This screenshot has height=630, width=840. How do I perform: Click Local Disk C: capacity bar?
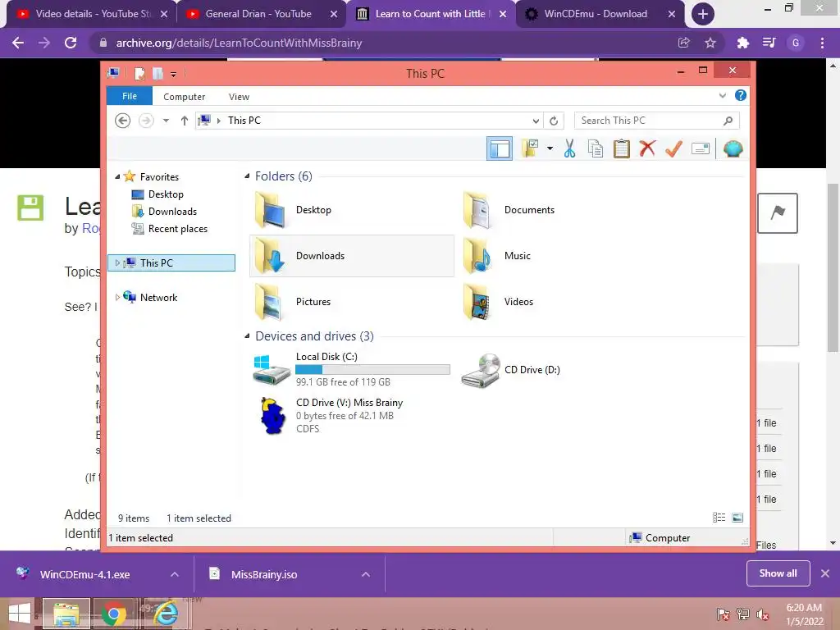pos(372,370)
